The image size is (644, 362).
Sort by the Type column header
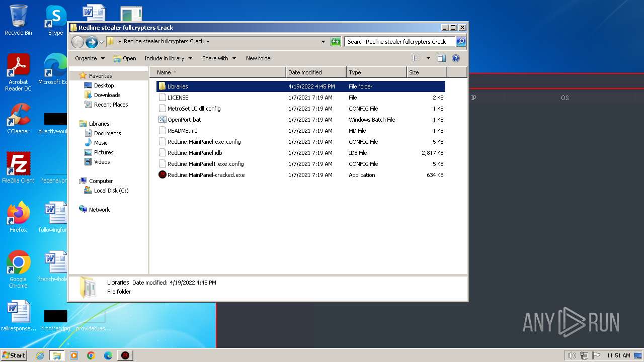(376, 72)
